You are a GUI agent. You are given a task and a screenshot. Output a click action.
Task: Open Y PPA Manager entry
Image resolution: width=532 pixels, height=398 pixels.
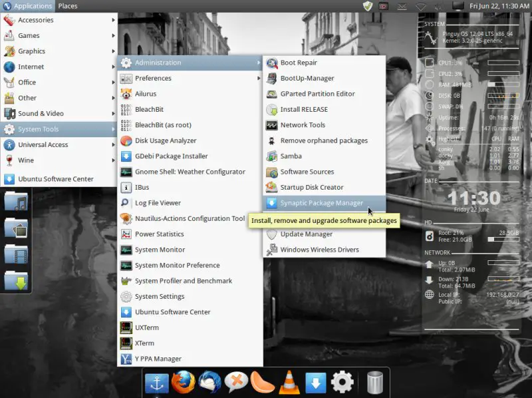click(158, 359)
